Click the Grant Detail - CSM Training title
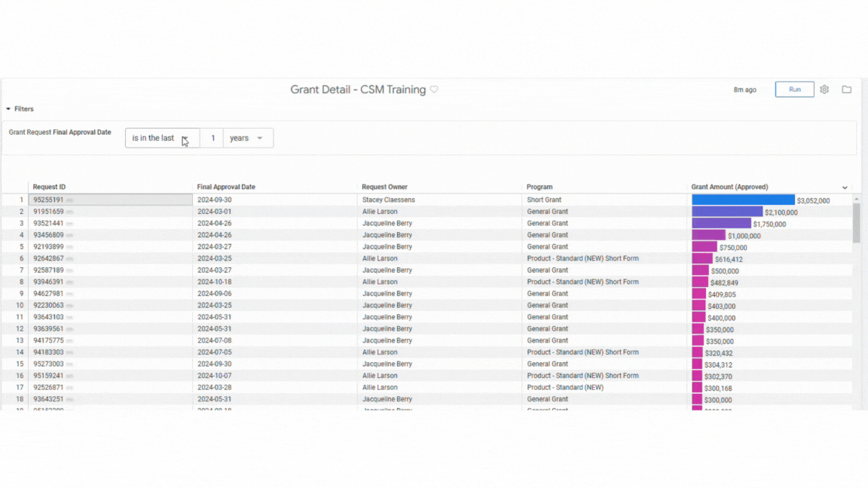Screen dimensions: 868x488 [358, 90]
